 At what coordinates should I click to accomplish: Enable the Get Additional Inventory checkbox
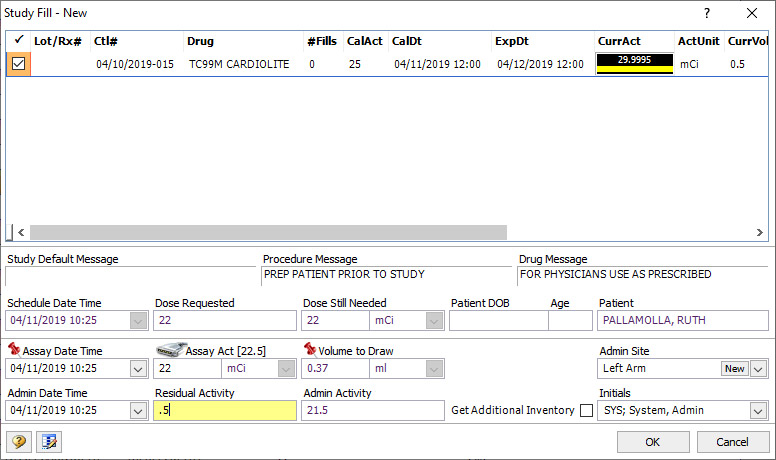[586, 410]
